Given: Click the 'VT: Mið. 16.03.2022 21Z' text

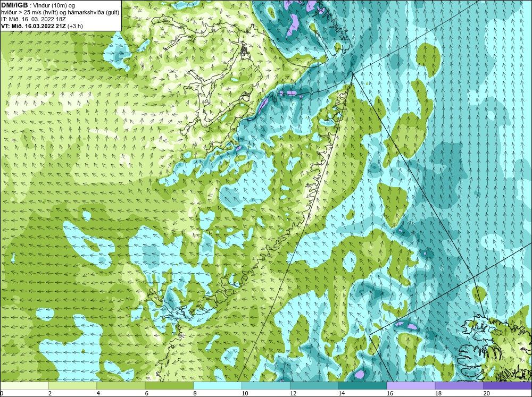Looking at the screenshot, I should (x=34, y=26).
